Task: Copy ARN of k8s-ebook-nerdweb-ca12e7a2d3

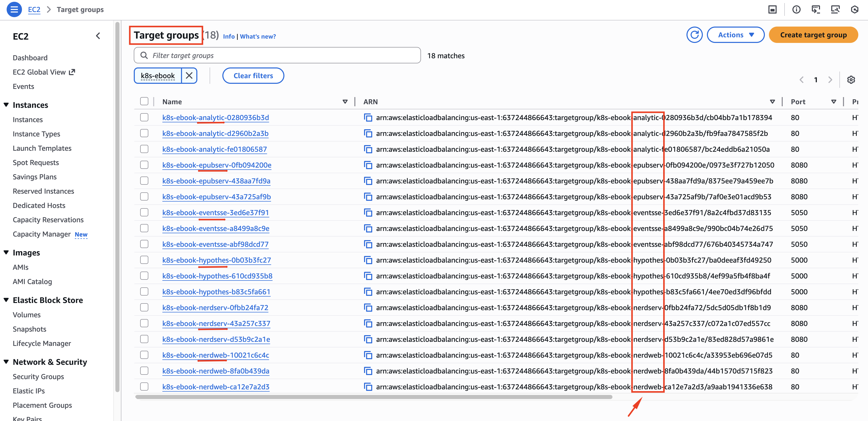Action: point(368,387)
